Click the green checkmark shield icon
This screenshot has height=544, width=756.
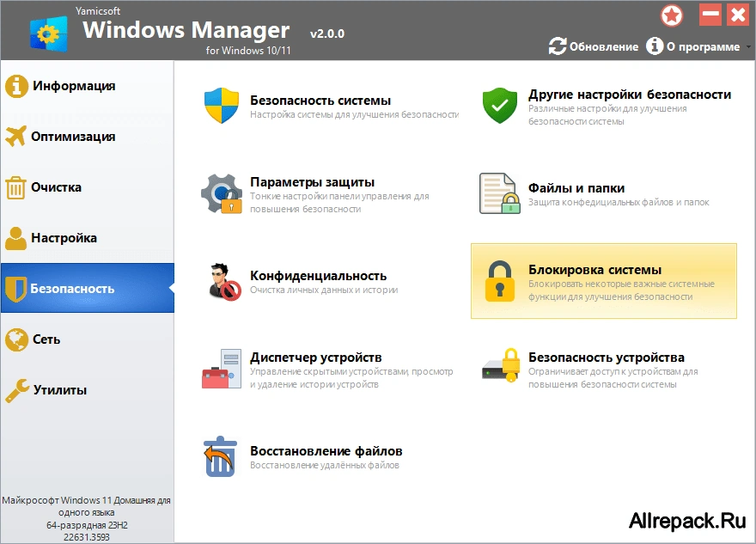500,106
